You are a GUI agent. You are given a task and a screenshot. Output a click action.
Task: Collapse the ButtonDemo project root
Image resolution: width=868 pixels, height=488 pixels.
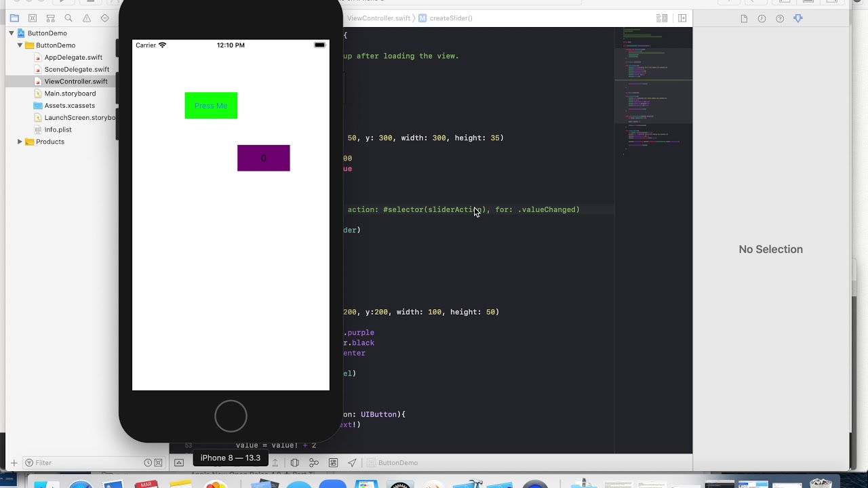point(12,33)
